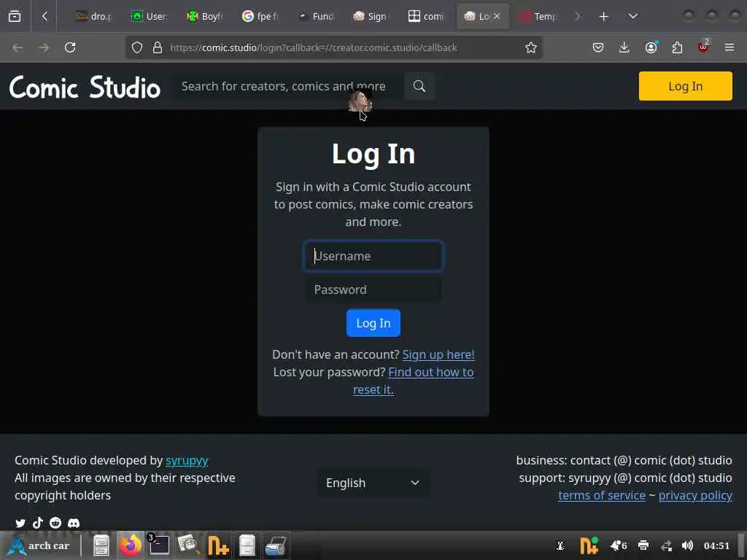Screen dimensions: 747x560
Task: Open the privacy policy link
Action: coord(695,495)
